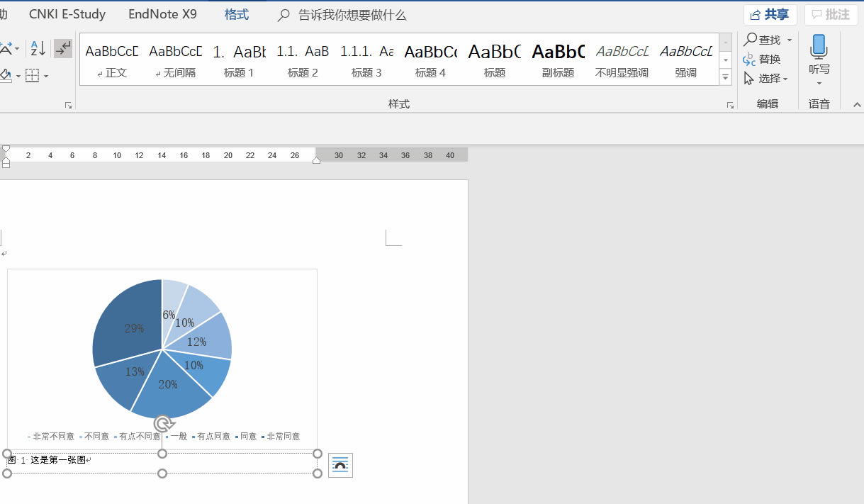The height and width of the screenshot is (504, 864).
Task: Click the Dictate microphone icon
Action: pos(819,47)
